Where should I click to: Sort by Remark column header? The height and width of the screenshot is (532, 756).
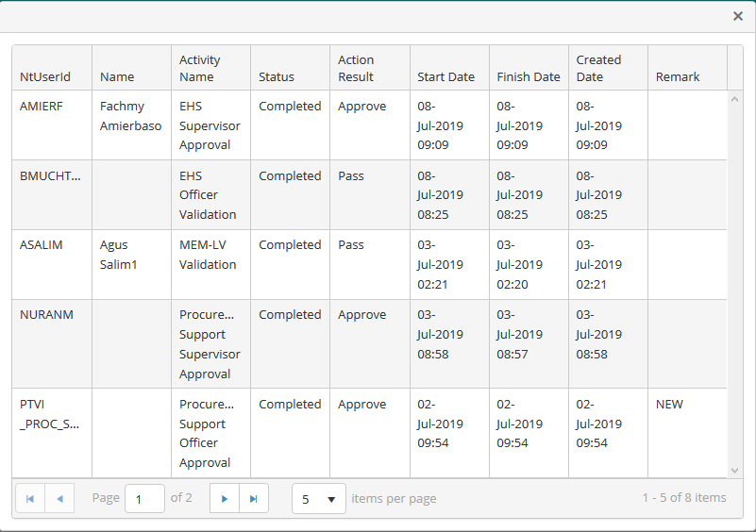[x=678, y=76]
